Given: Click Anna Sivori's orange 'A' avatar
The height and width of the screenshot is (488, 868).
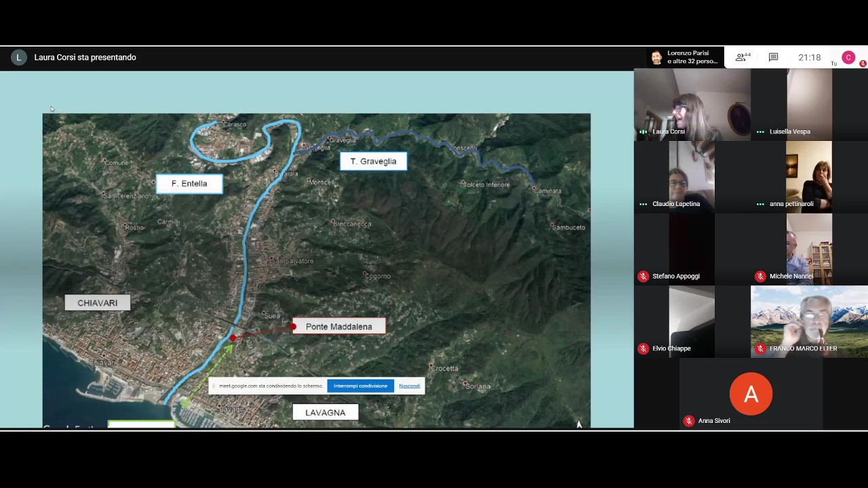Looking at the screenshot, I should [751, 394].
